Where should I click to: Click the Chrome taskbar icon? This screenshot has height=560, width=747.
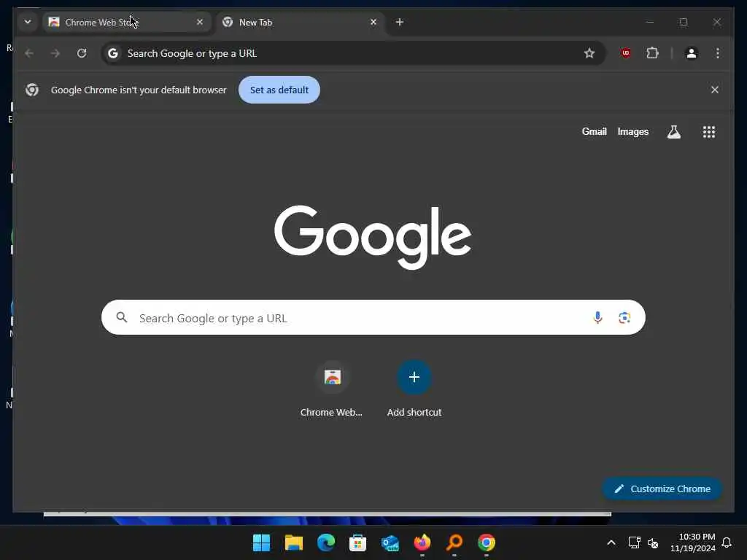point(487,542)
